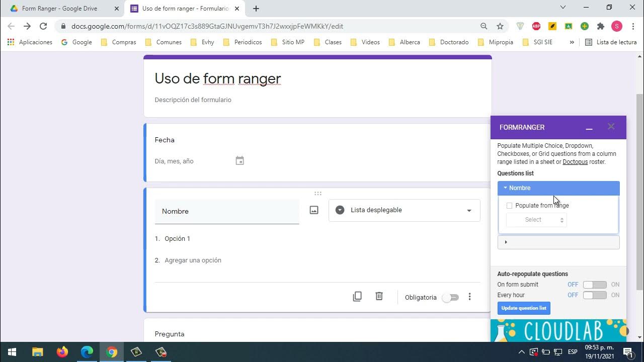This screenshot has width=644, height=362.
Task: Open Windows notification center
Action: click(x=628, y=352)
